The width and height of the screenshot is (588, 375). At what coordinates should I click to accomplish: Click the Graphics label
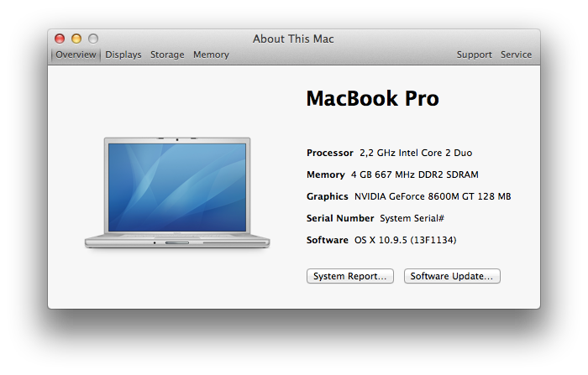[x=328, y=196]
